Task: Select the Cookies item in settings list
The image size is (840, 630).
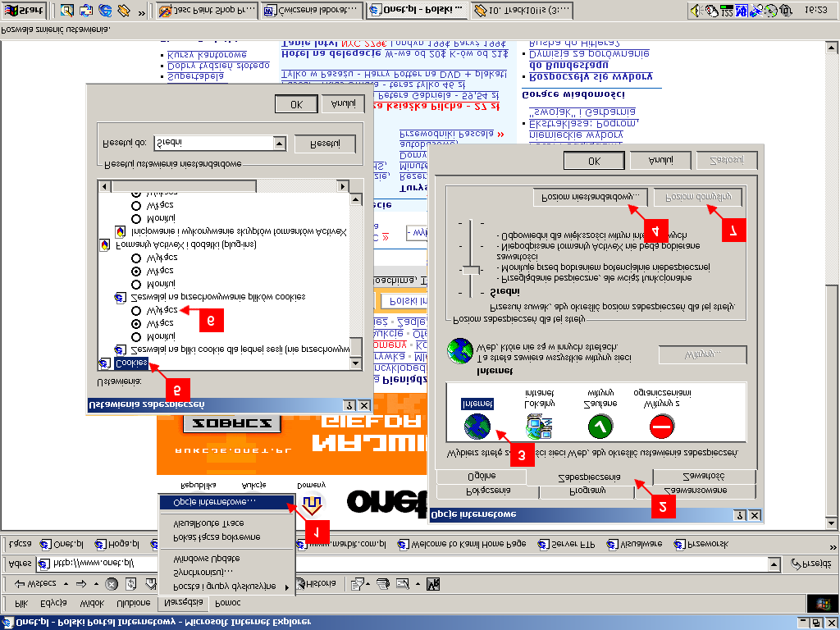Action: pyautogui.click(x=130, y=363)
